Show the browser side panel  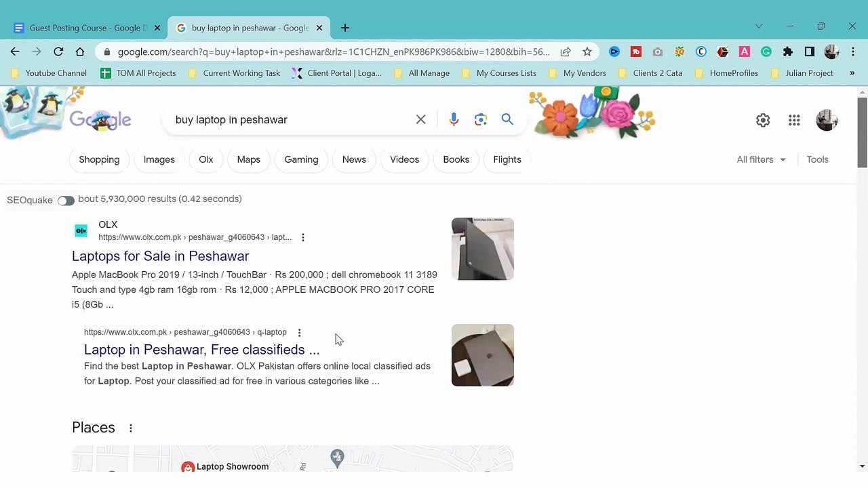point(810,52)
